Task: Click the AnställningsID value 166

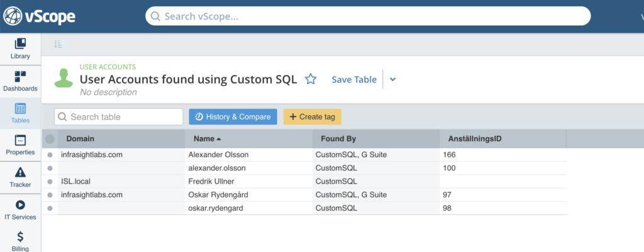Action: 449,155
